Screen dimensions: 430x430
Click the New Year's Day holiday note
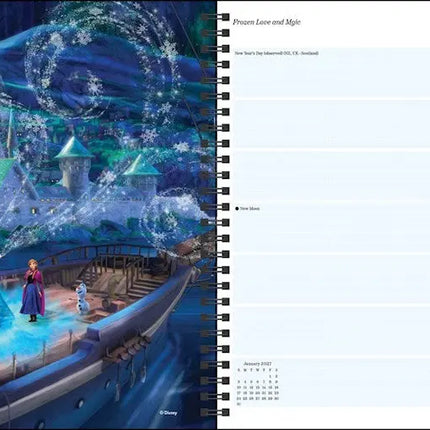[x=276, y=53]
